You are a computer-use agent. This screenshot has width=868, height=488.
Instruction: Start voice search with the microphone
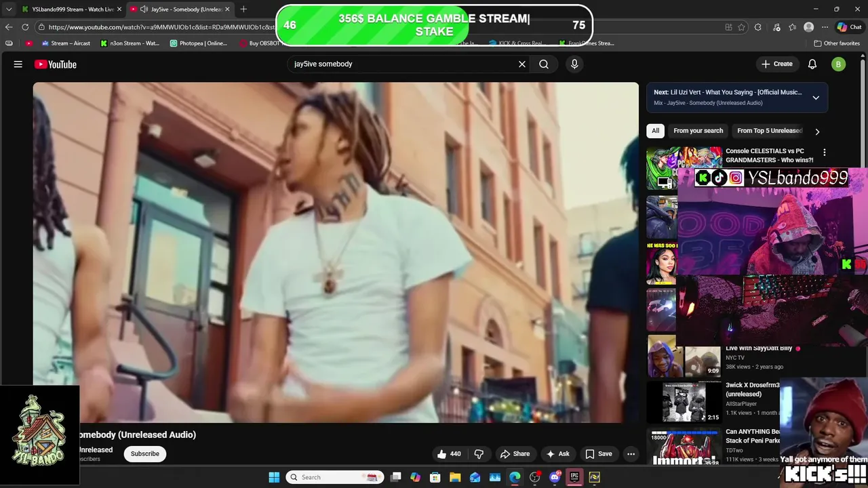(574, 64)
